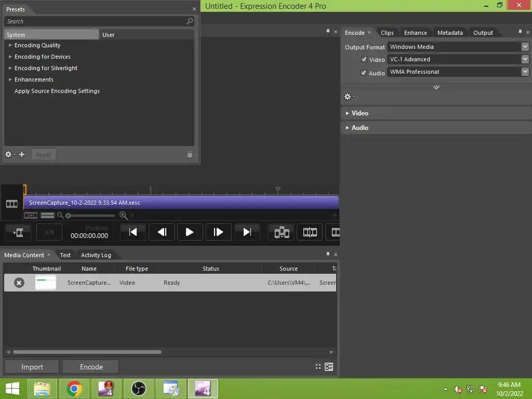Focus the Presets search field
Screen dimensions: 532x399
tap(99, 21)
